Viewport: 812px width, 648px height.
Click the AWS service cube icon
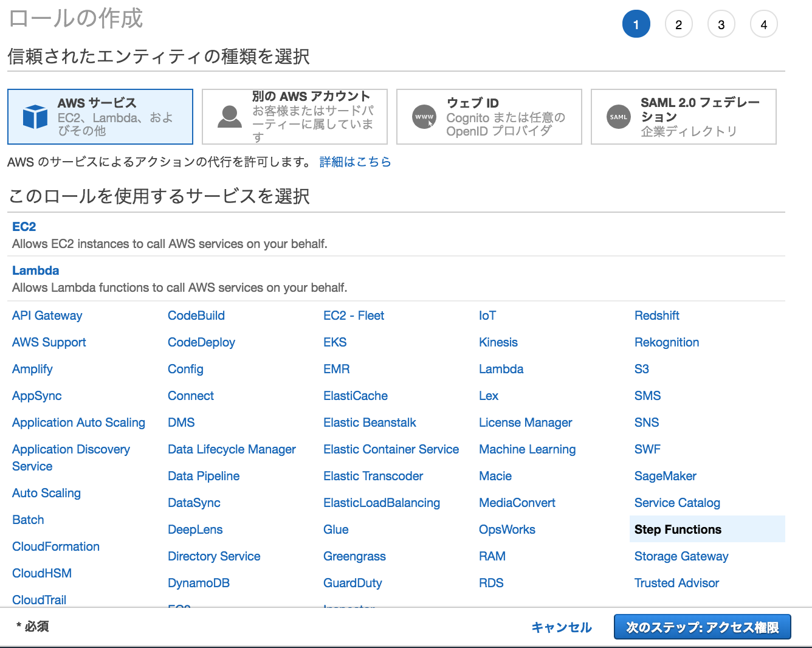pos(35,117)
